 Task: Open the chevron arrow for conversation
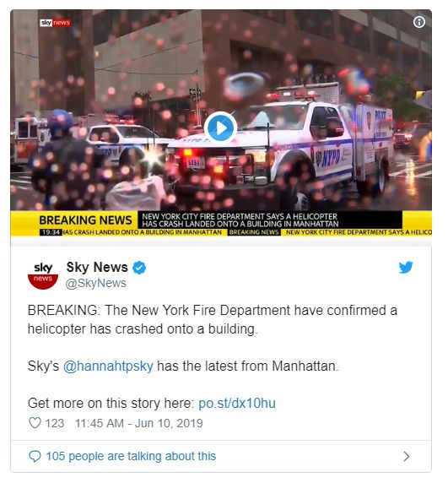(407, 456)
